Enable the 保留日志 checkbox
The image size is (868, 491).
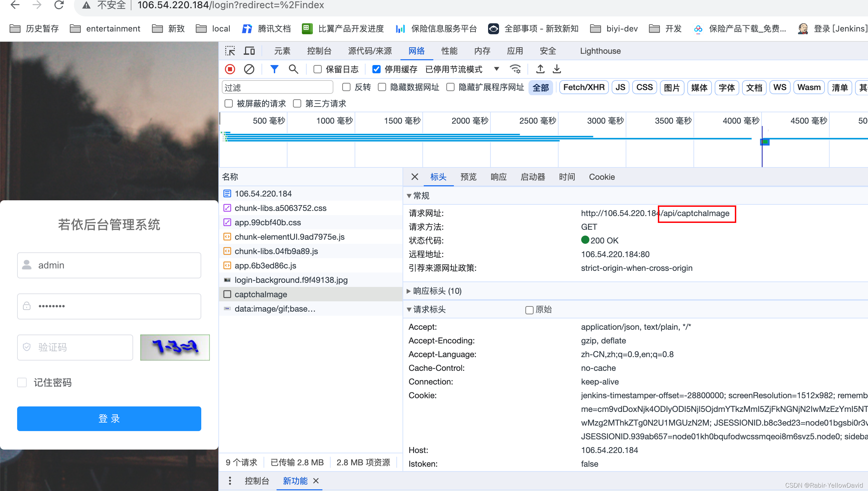(x=318, y=69)
